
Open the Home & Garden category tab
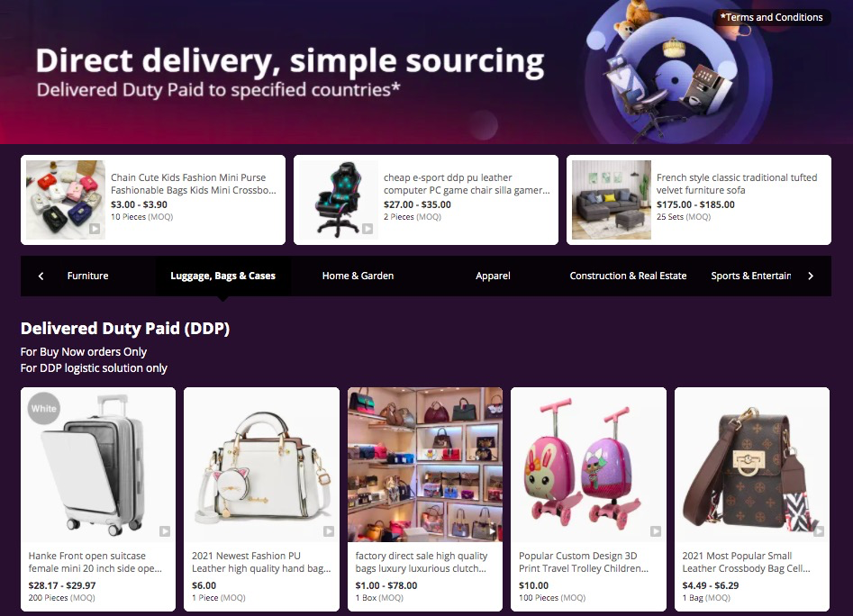tap(358, 276)
